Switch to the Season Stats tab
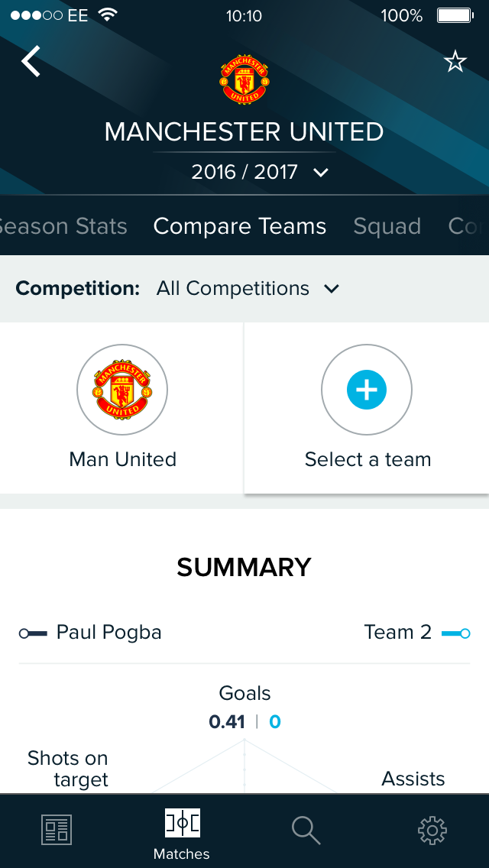The image size is (489, 868). [63, 226]
